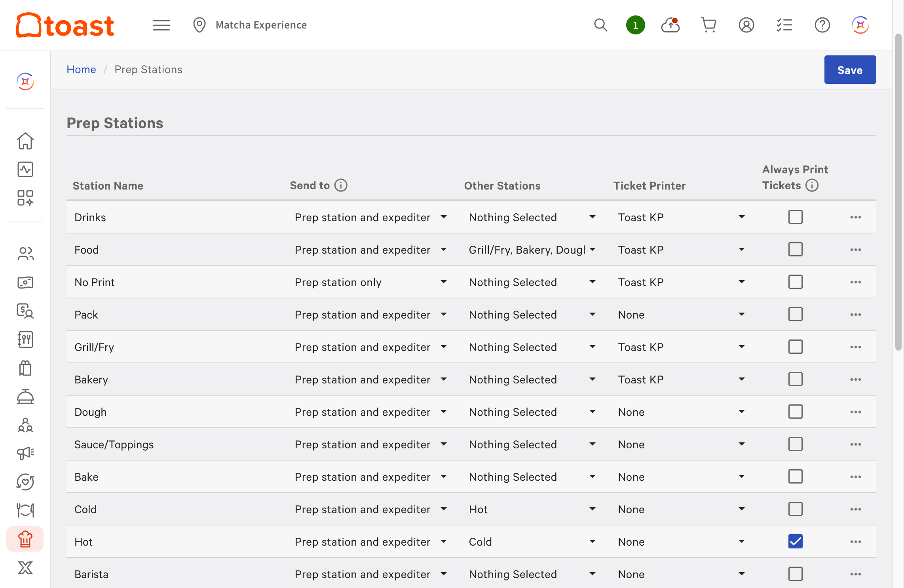Enable Always Print Tickets for Drinks

[795, 217]
